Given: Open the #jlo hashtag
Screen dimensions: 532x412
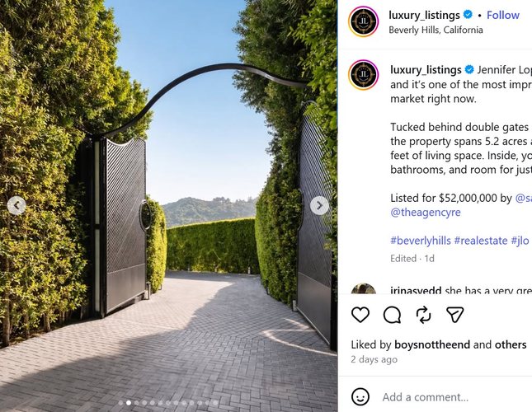Looking at the screenshot, I should (x=520, y=241).
